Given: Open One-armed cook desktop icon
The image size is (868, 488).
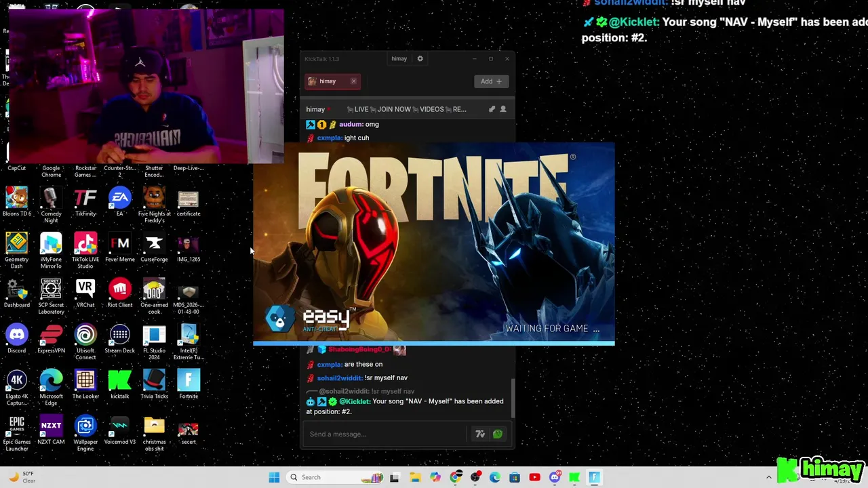Looking at the screenshot, I should pyautogui.click(x=154, y=296).
